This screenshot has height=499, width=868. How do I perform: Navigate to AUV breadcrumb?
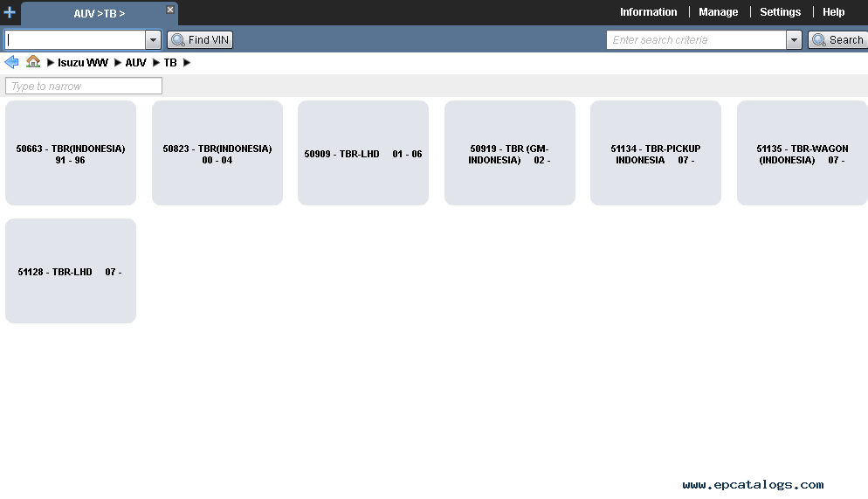tap(135, 63)
